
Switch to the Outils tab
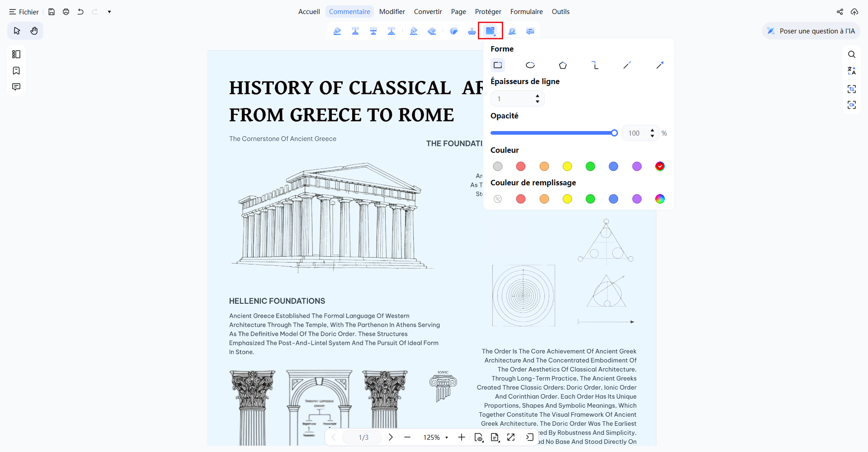tap(561, 12)
